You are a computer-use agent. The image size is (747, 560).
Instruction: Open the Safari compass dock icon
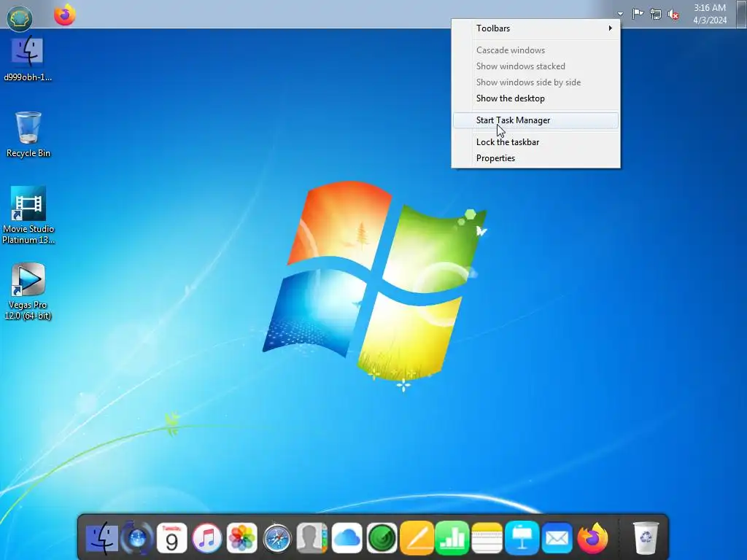pos(276,539)
